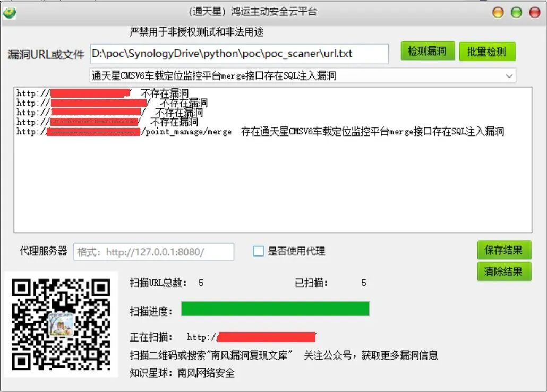Image resolution: width=547 pixels, height=392 pixels.
Task: Click the 漏洞URL或文件 label
Action: (x=46, y=55)
